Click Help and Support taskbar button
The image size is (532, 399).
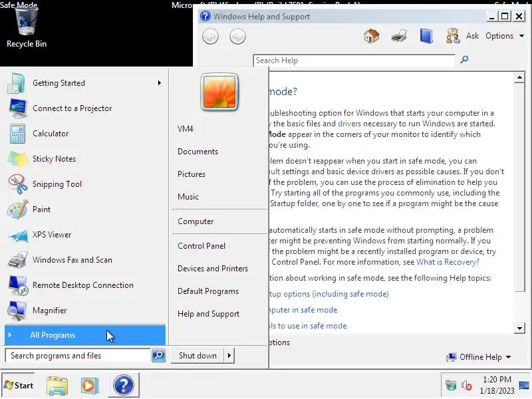tap(124, 385)
